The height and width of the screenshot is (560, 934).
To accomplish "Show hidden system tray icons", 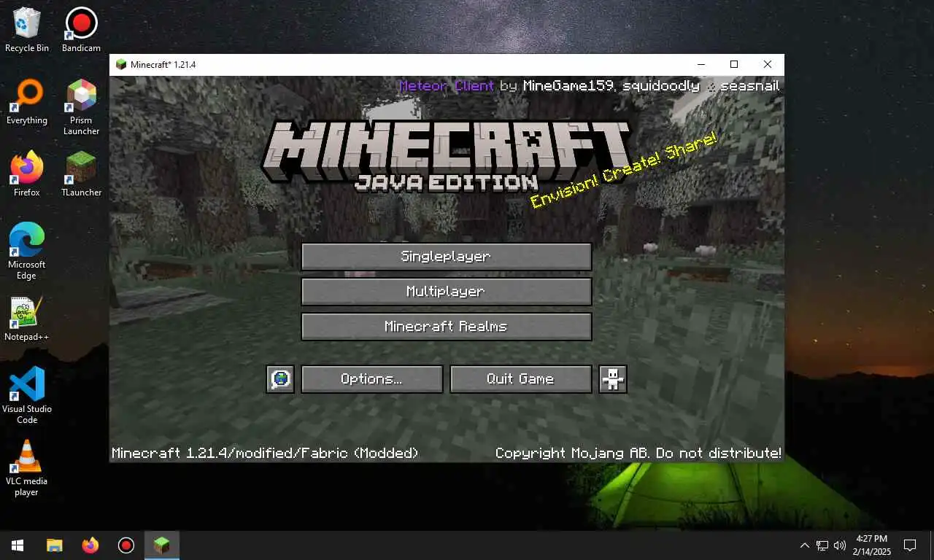I will pos(805,545).
